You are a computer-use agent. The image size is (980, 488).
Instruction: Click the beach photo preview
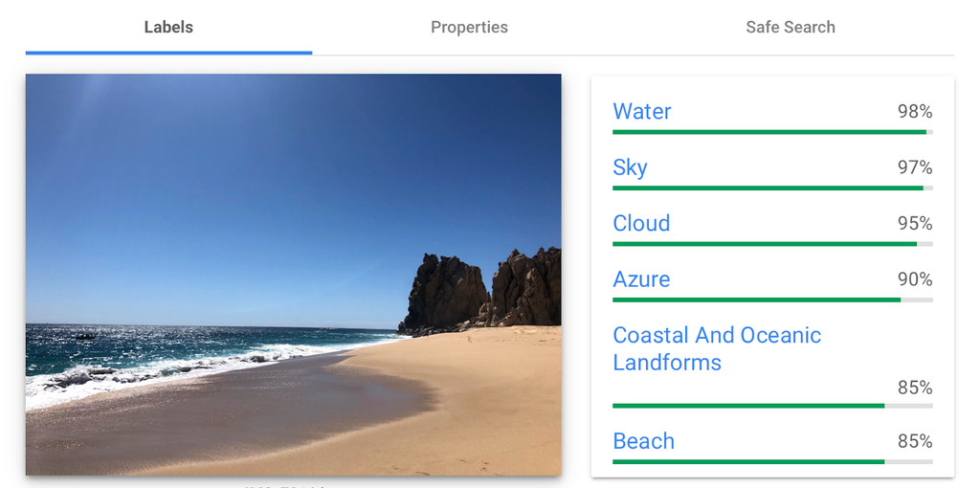(x=293, y=275)
